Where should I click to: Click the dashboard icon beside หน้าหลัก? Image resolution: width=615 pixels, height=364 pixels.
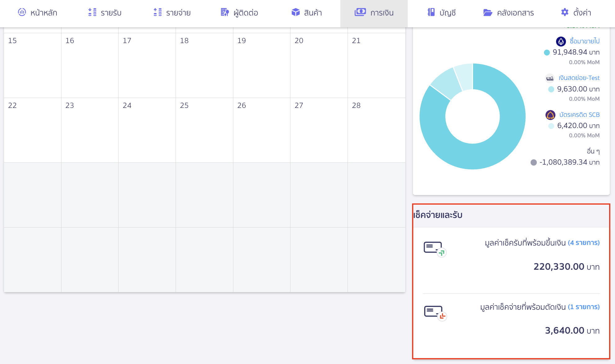pyautogui.click(x=22, y=12)
